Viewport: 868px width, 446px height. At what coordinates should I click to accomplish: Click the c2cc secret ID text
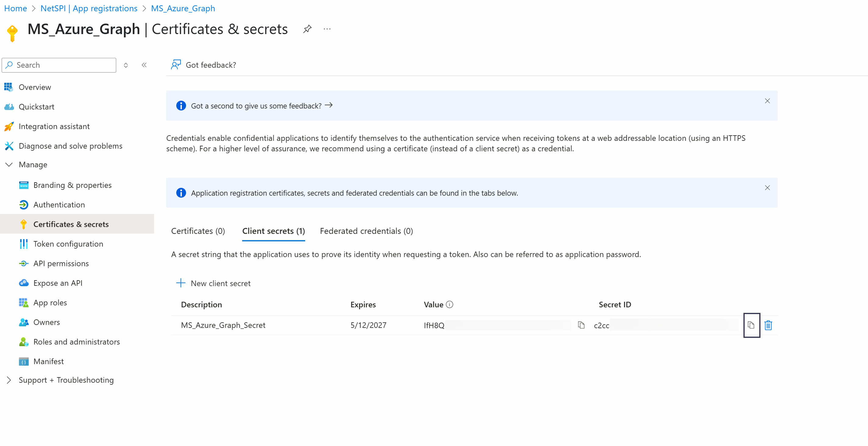click(x=602, y=326)
